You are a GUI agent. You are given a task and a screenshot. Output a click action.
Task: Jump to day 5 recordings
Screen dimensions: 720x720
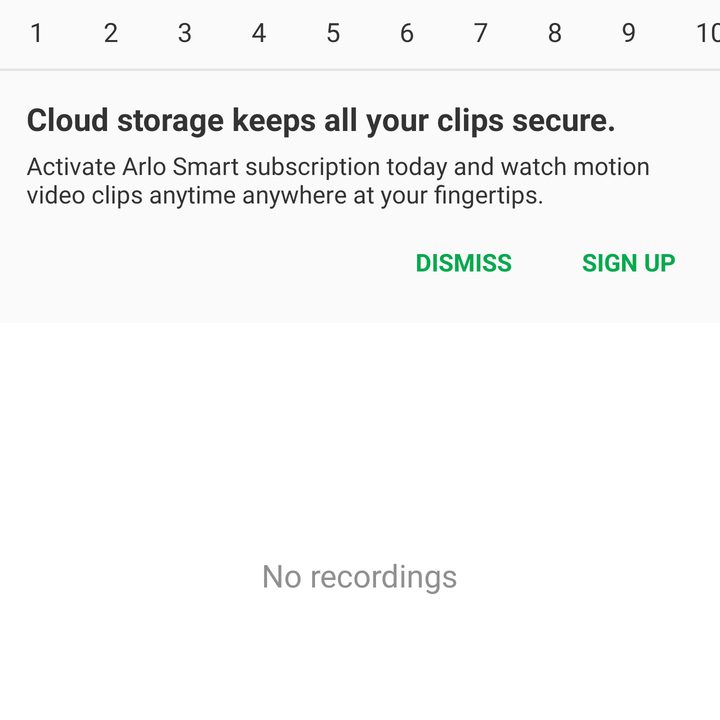[333, 33]
